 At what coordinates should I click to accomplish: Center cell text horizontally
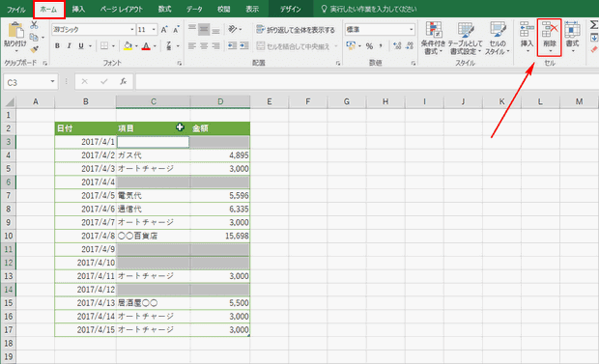[x=204, y=46]
